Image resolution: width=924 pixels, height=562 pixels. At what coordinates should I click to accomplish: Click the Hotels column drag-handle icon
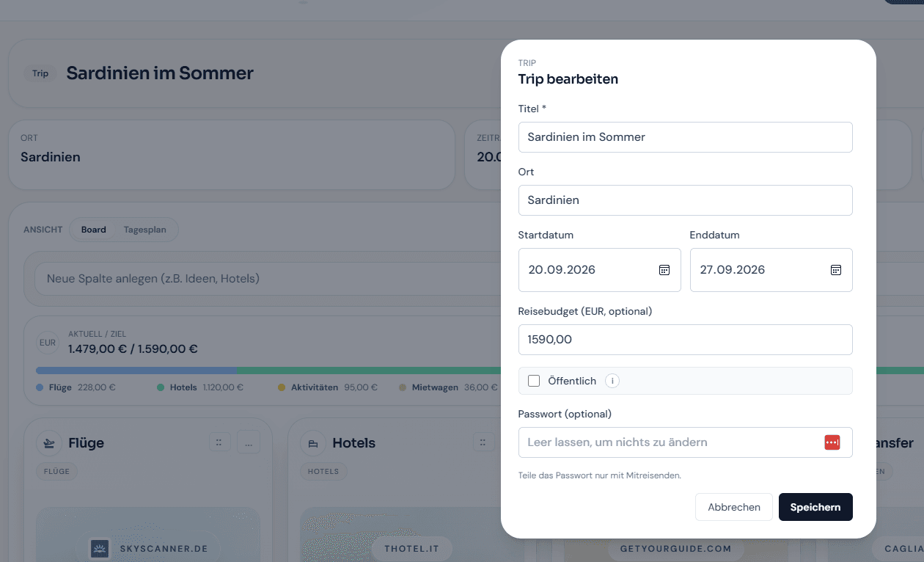point(484,442)
